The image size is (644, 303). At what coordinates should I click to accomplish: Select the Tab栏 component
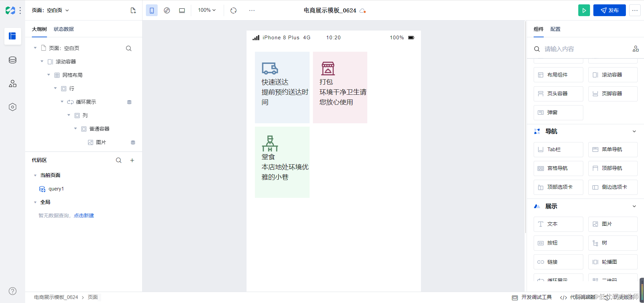point(558,149)
